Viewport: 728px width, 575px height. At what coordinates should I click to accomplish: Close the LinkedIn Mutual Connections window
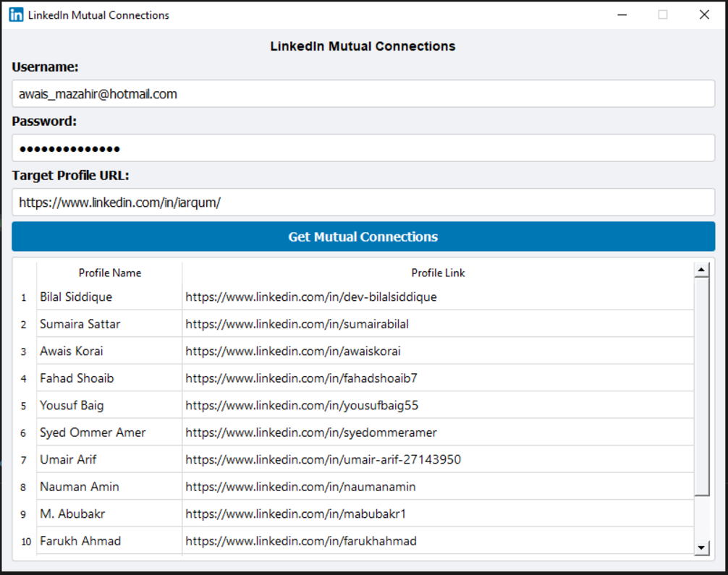[x=704, y=15]
